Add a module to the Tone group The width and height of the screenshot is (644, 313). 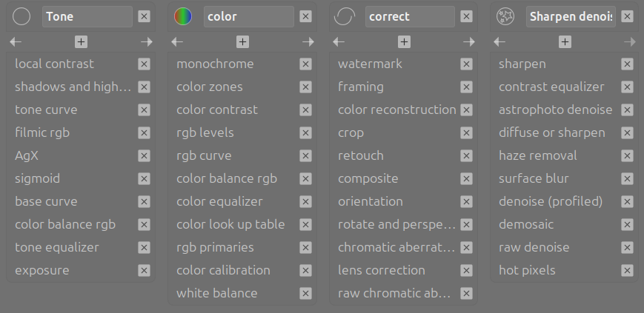point(81,42)
